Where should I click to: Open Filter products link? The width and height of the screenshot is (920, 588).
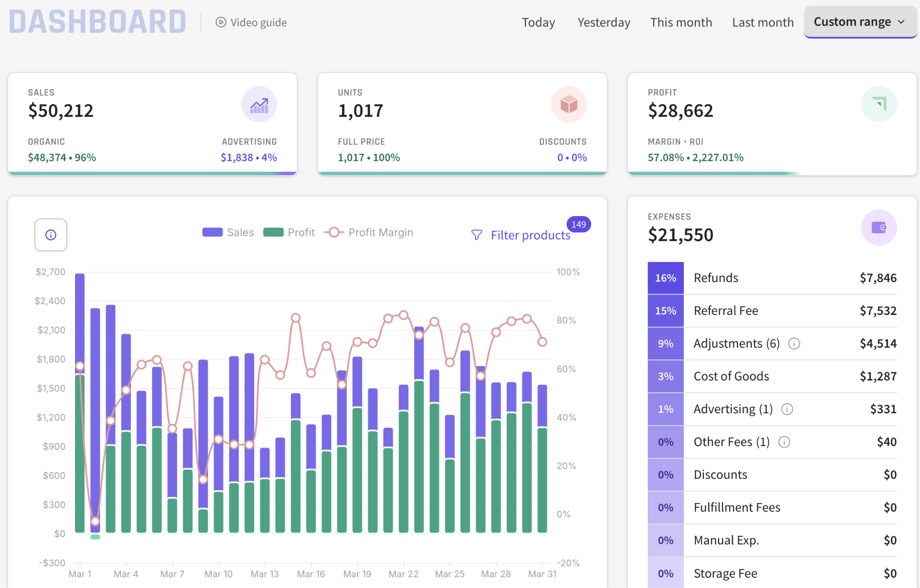coord(531,235)
